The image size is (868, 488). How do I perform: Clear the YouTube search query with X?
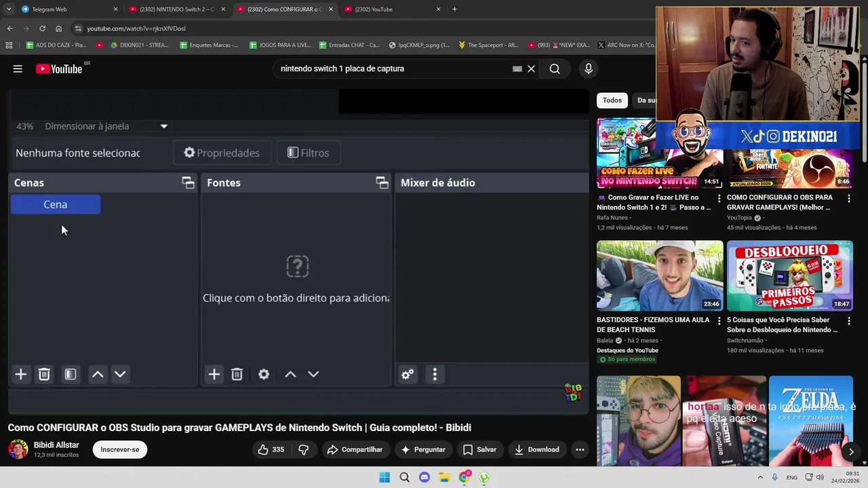pyautogui.click(x=531, y=68)
